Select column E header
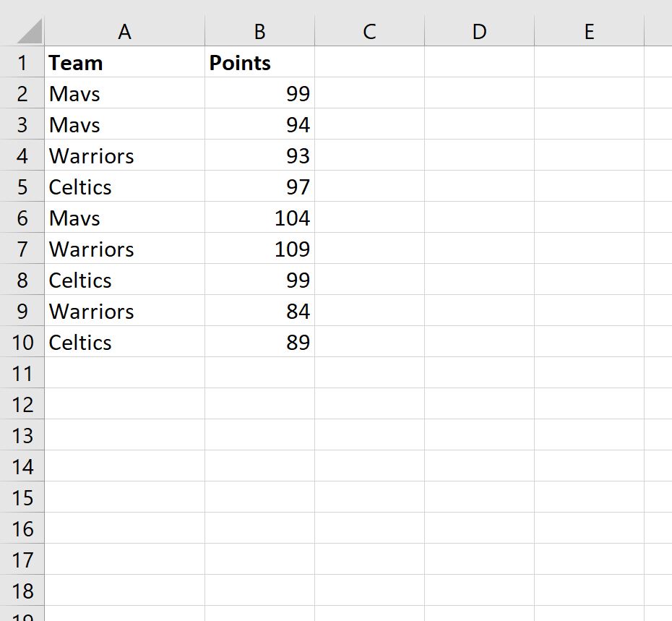Image resolution: width=672 pixels, height=621 pixels. pyautogui.click(x=590, y=31)
